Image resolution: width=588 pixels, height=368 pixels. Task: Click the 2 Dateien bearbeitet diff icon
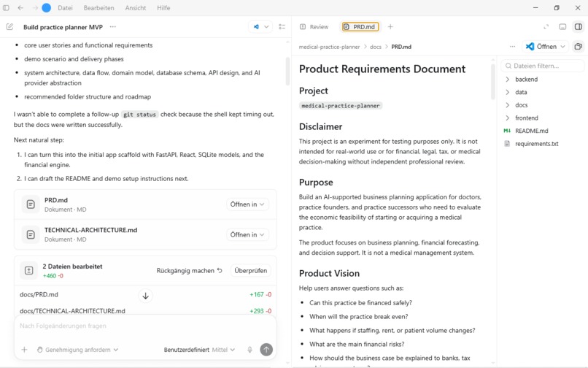tap(29, 270)
